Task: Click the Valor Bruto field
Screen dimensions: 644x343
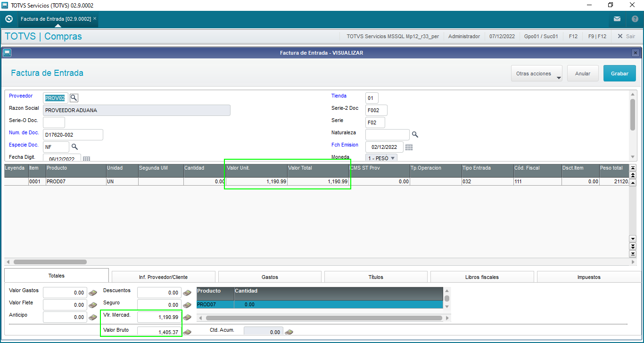Action: (159, 332)
